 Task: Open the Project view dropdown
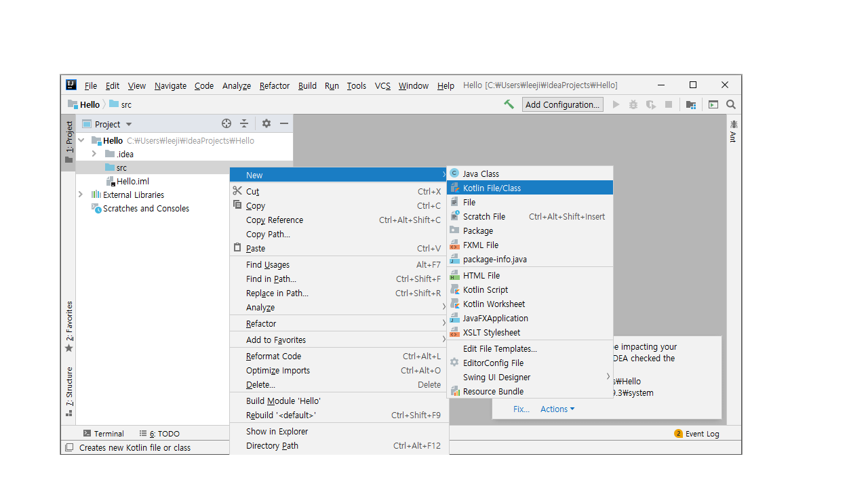(107, 124)
